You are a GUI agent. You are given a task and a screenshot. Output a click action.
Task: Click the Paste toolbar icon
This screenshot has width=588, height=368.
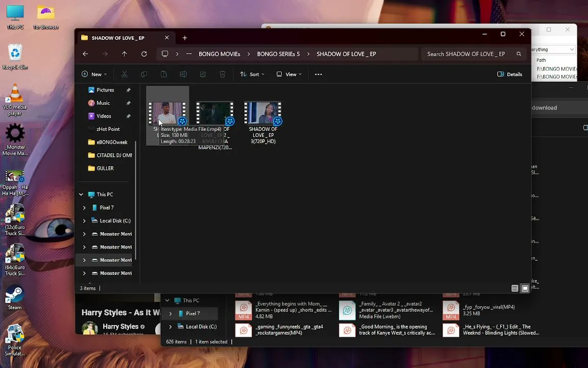point(163,74)
